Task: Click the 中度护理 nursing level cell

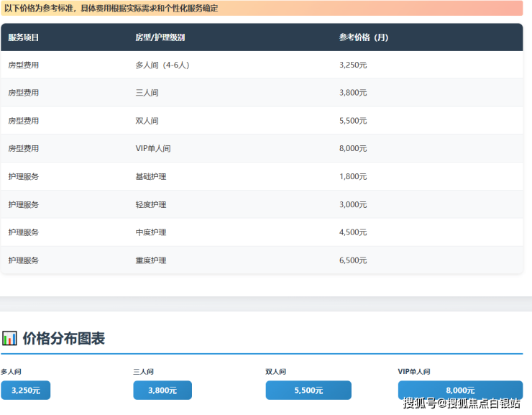Action: [150, 232]
